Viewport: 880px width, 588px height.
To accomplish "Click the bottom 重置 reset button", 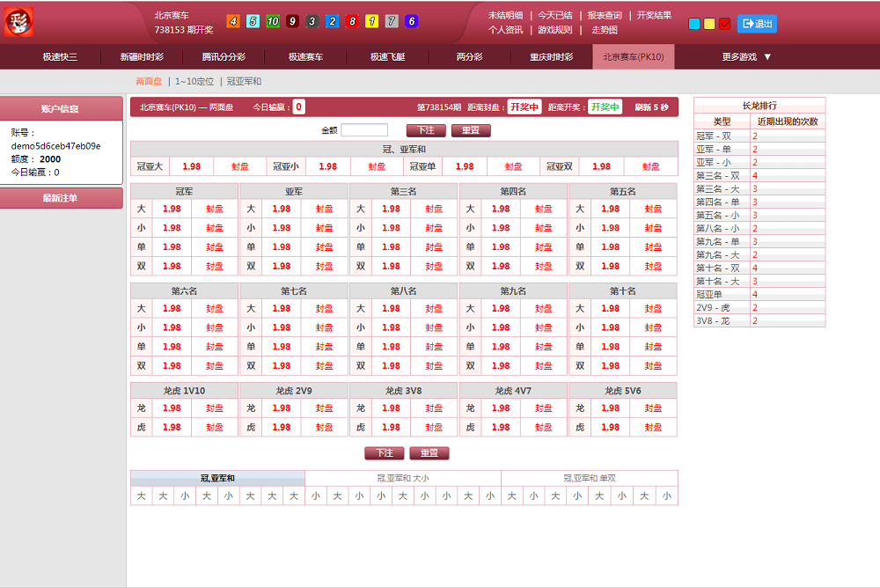I will 429,453.
